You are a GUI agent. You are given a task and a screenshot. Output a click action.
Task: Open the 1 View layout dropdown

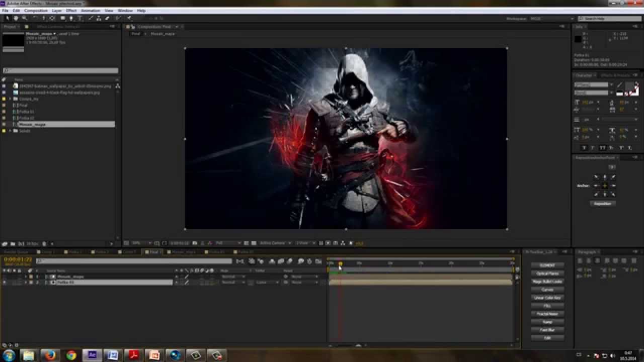pyautogui.click(x=306, y=243)
